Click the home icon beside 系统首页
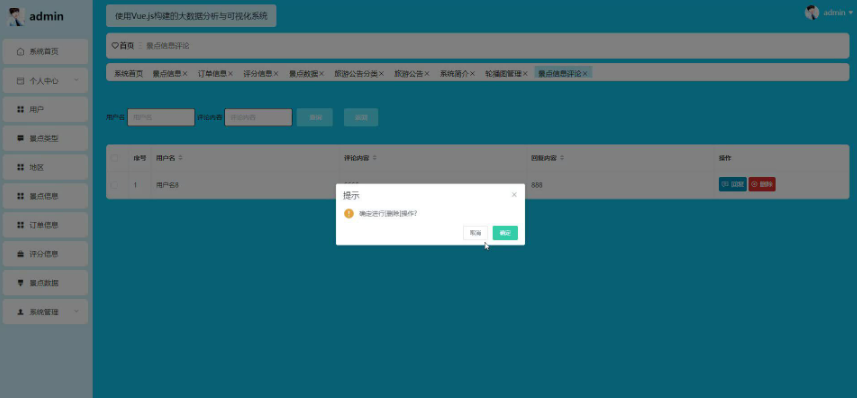Screen dimensions: 857x398 pos(21,51)
